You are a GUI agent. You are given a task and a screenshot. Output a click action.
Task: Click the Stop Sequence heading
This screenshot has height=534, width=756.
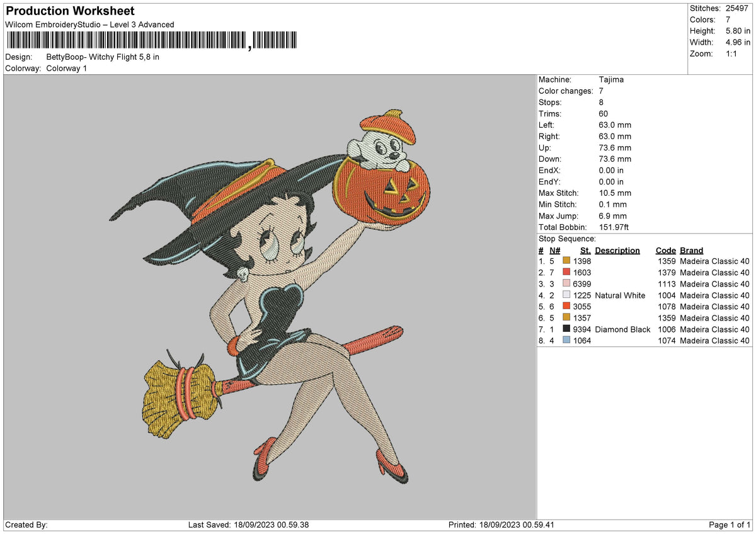click(567, 239)
